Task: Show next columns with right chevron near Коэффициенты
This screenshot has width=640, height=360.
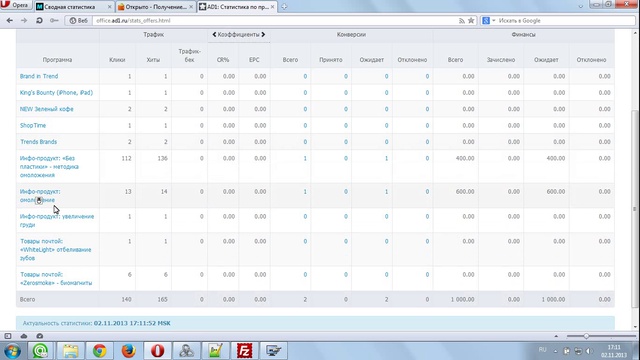Action: [x=263, y=35]
